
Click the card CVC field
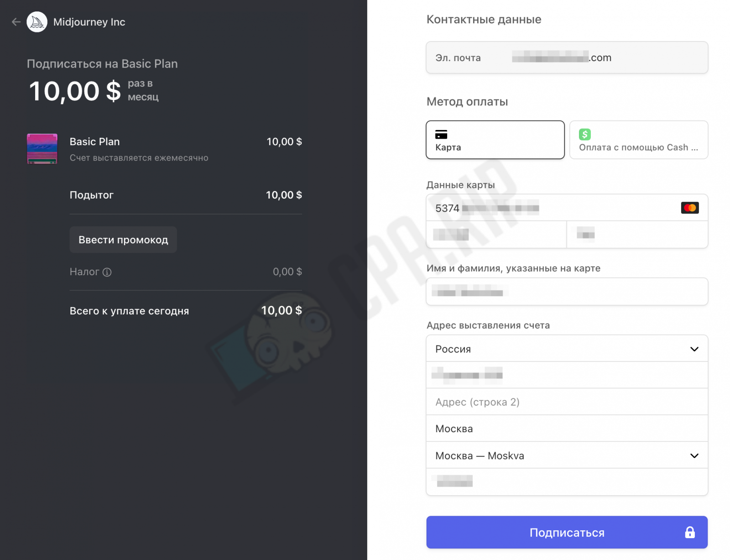637,235
